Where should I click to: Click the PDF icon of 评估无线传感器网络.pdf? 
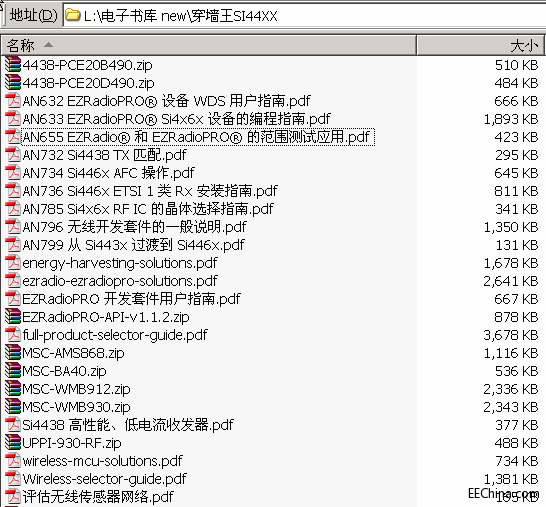click(x=13, y=497)
